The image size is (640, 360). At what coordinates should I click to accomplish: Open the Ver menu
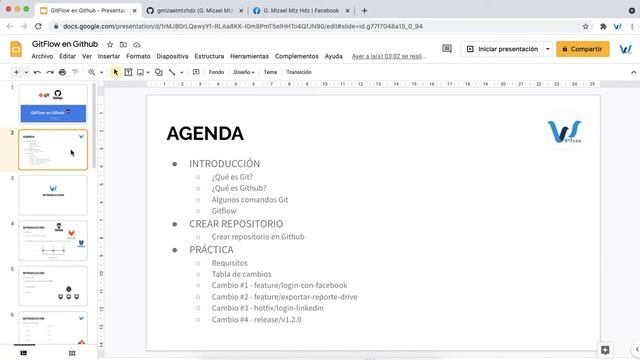87,56
